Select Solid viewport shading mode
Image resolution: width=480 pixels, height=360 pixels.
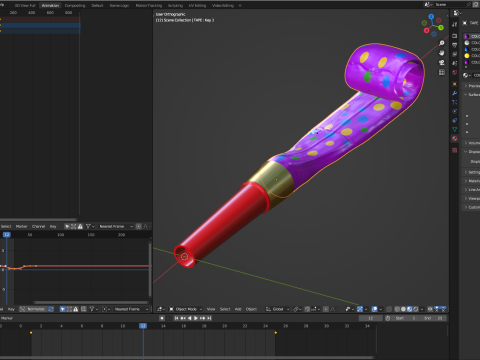pos(403,309)
